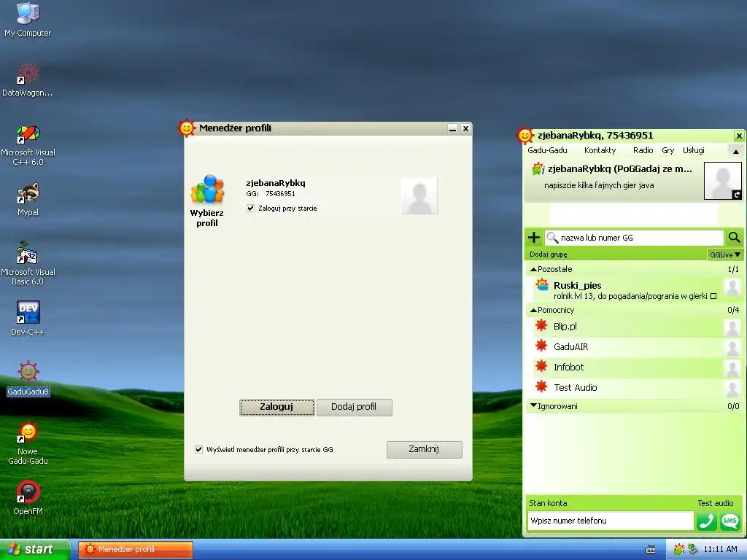Click the search magnifier button in GG
The width and height of the screenshot is (747, 560).
734,237
